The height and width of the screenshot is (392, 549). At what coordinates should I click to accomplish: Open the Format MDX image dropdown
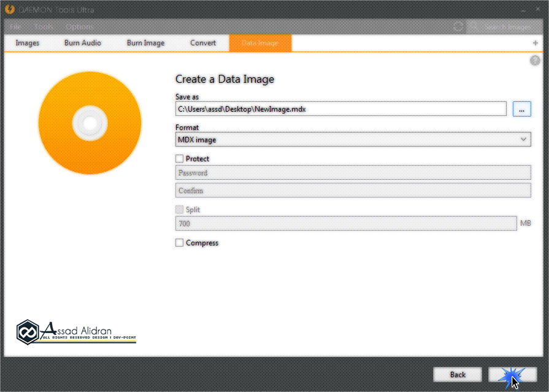tap(353, 139)
